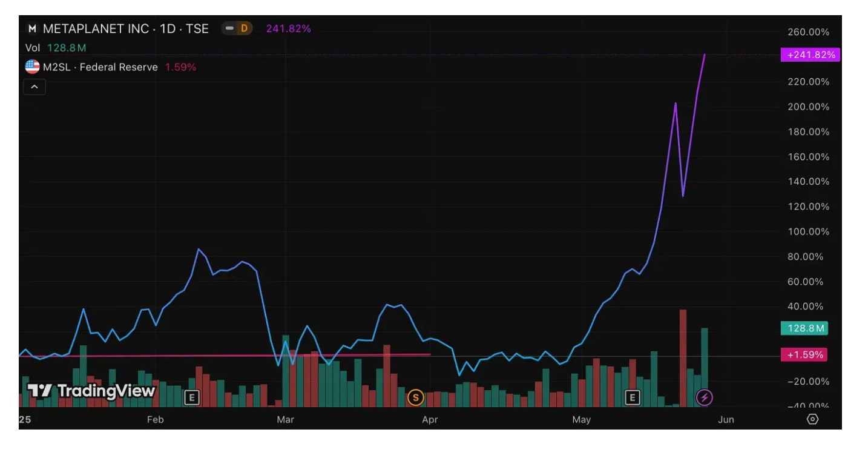Click the May label on time axis
The height and width of the screenshot is (458, 868).
click(581, 420)
